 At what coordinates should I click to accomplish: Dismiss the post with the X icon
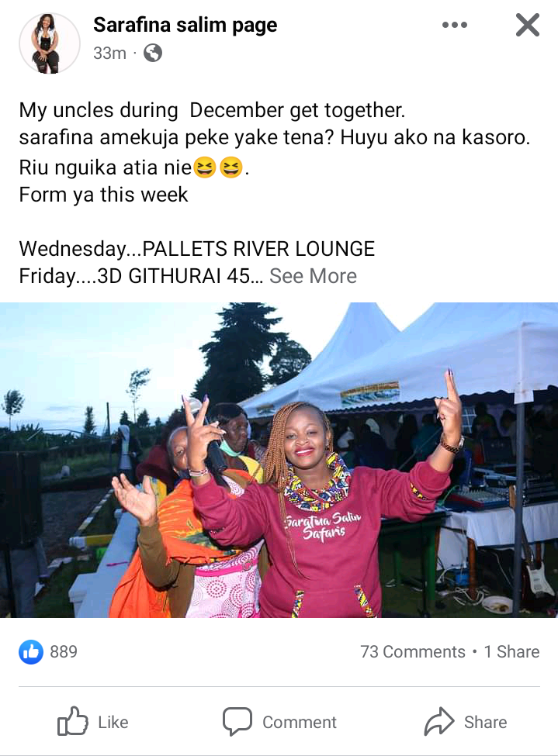527,25
